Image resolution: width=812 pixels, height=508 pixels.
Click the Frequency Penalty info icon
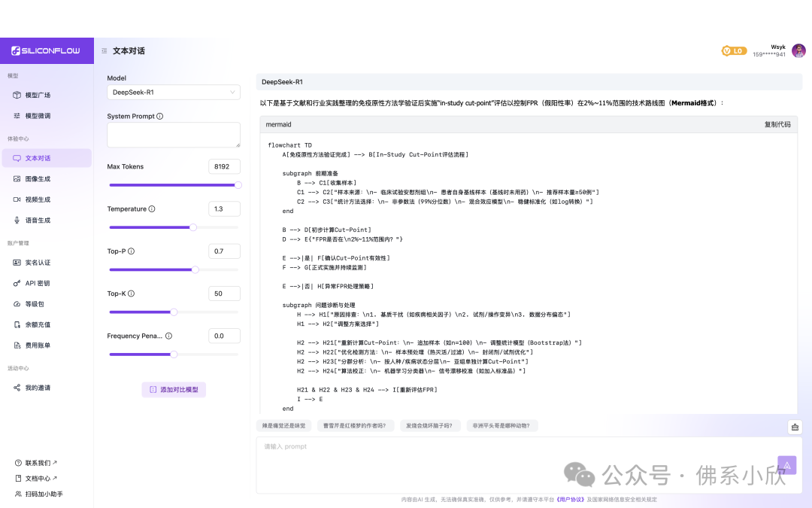(x=169, y=336)
